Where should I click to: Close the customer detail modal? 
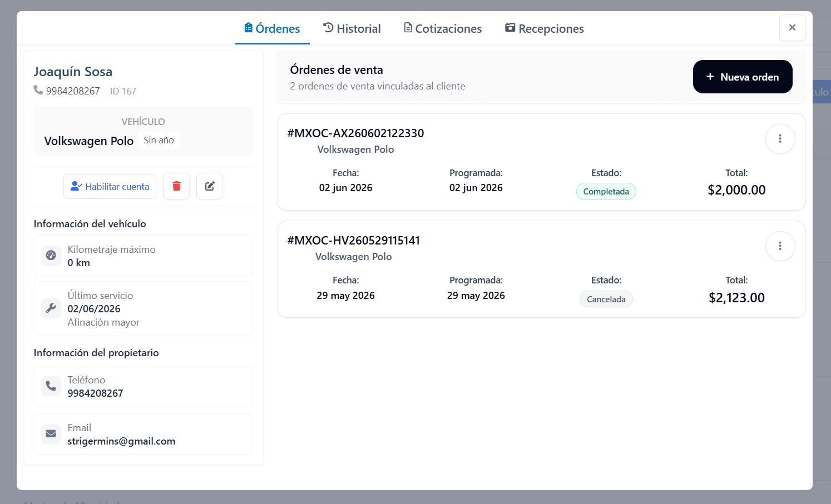point(793,28)
